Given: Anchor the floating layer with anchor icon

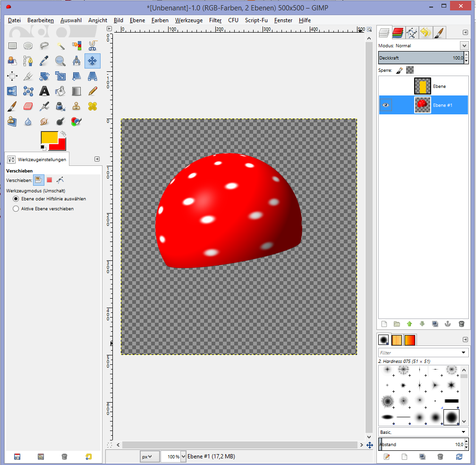Looking at the screenshot, I should tap(448, 324).
